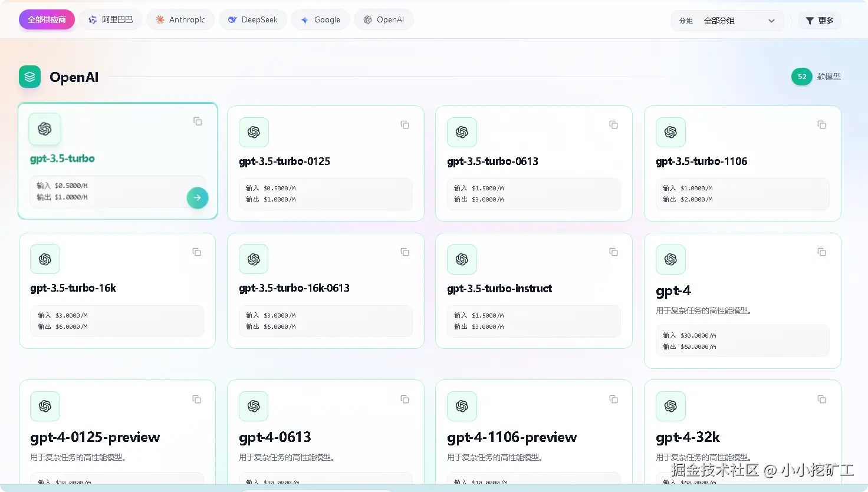Open the 全部分组 group dropdown
Image resolution: width=868 pixels, height=492 pixels.
(727, 21)
